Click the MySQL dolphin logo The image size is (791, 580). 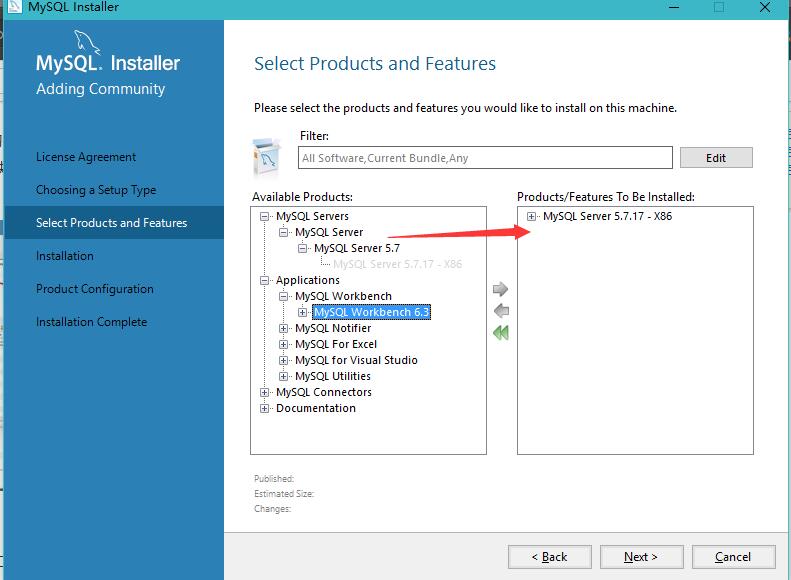point(87,42)
